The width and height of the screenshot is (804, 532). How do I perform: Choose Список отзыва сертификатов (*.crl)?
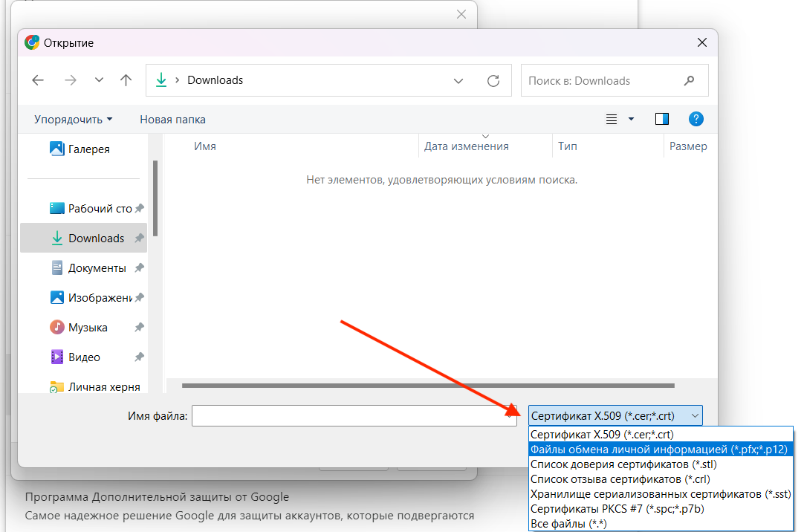661,479
